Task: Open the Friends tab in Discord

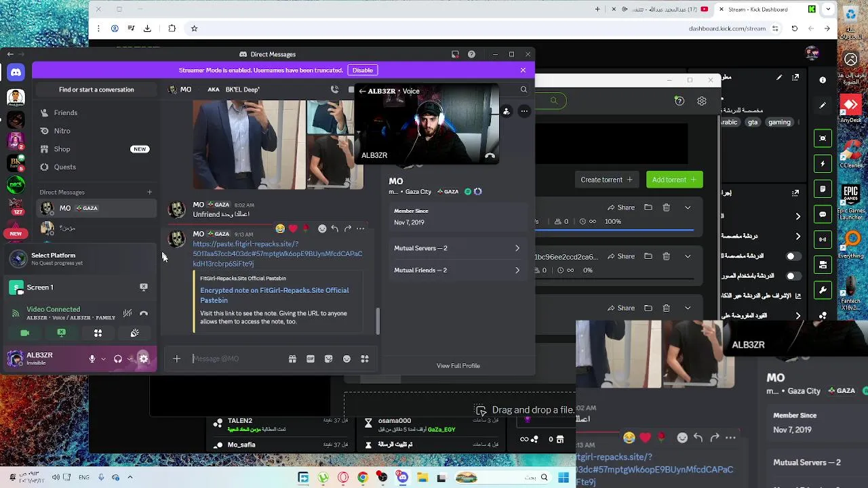Action: 96,113
